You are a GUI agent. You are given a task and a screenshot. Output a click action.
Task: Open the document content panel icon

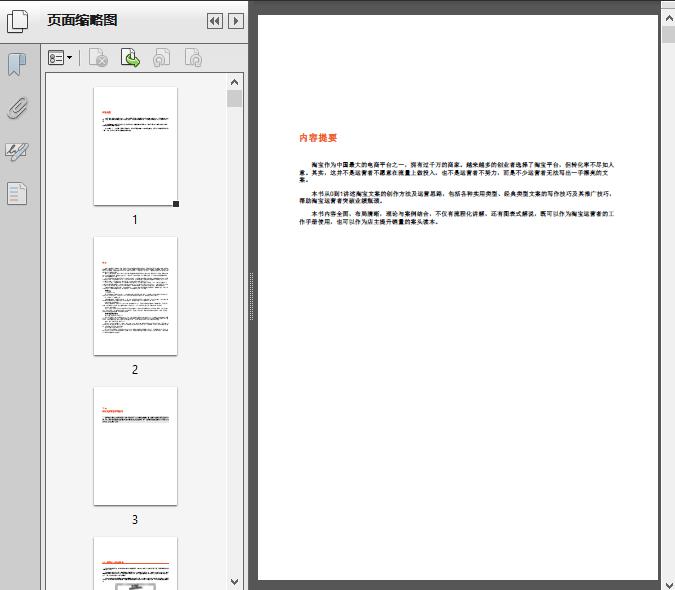[17, 193]
